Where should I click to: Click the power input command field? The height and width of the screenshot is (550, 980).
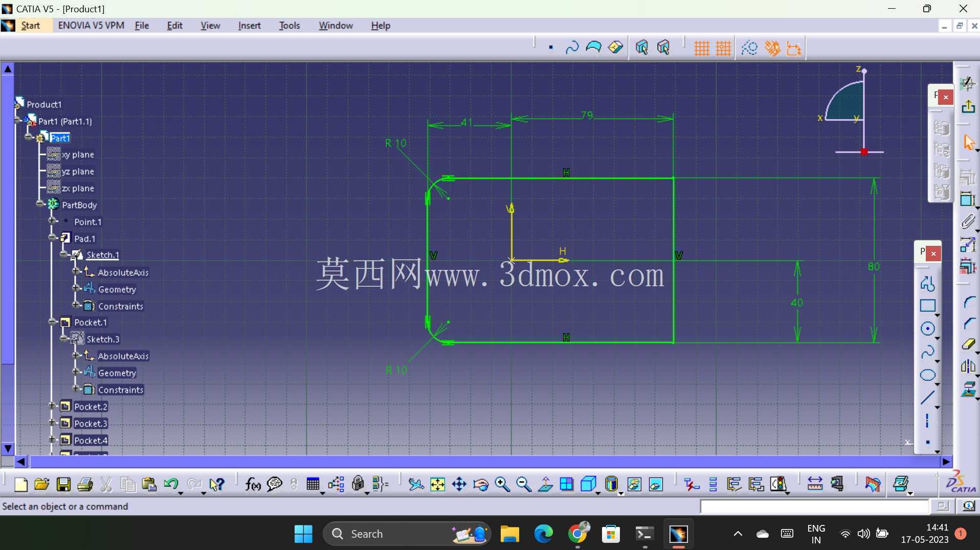point(814,506)
